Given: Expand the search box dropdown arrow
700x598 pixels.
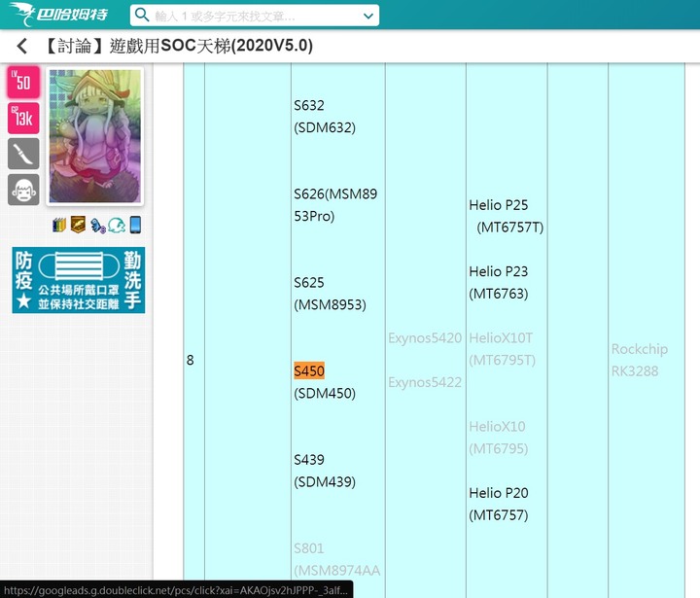Looking at the screenshot, I should [368, 17].
